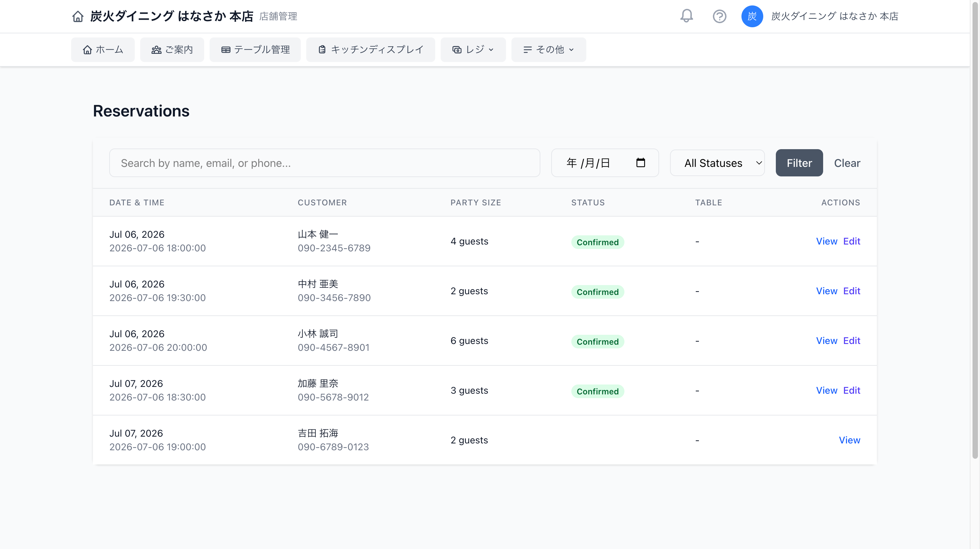Click the TABLE column header
The width and height of the screenshot is (980, 549).
click(708, 203)
